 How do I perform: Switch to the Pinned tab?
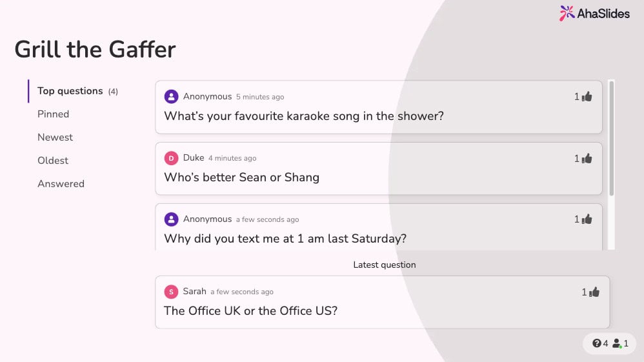[54, 114]
